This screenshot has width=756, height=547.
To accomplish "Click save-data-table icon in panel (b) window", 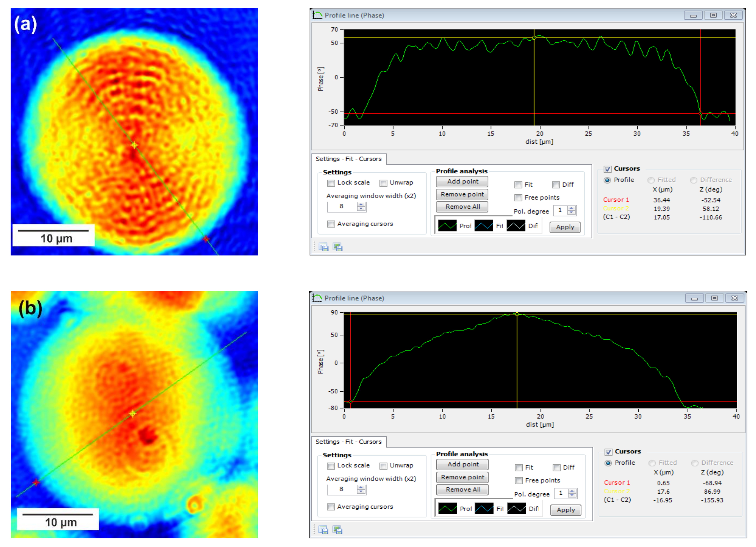I will [x=323, y=530].
